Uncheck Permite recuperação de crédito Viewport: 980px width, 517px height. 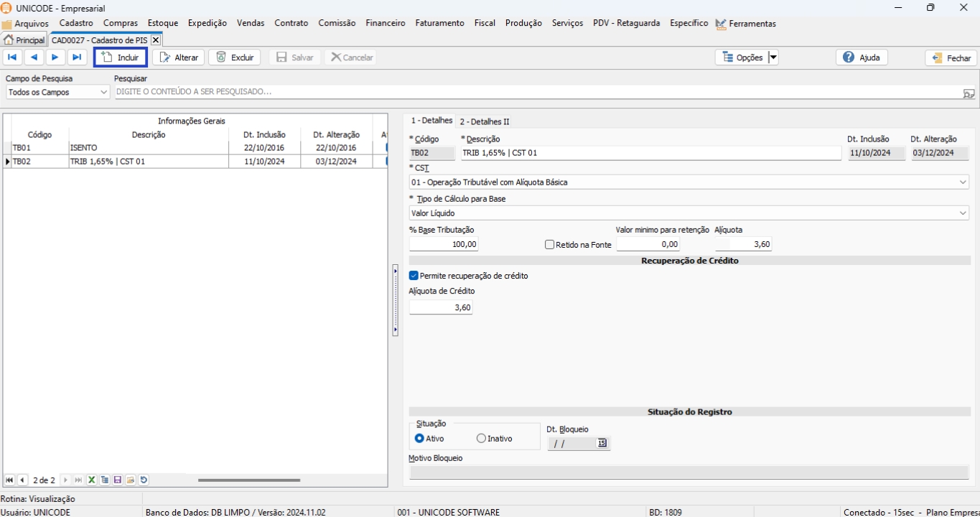pos(414,276)
